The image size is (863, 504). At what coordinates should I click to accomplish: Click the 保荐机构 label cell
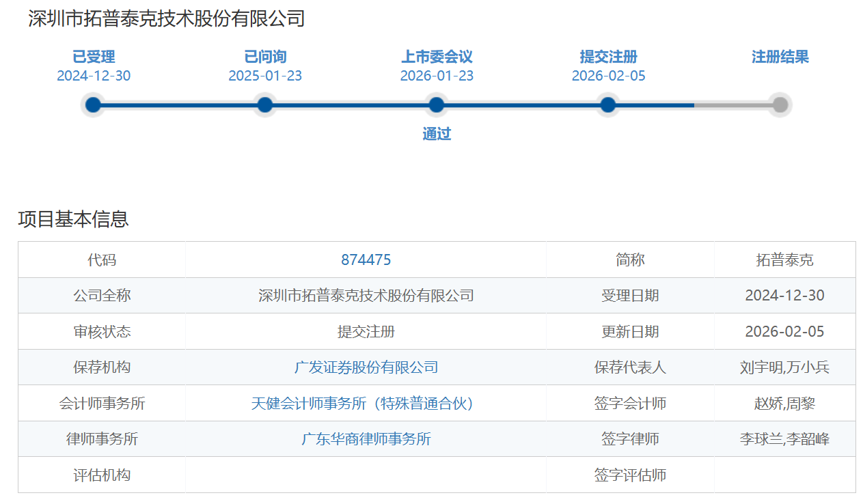[x=102, y=367]
